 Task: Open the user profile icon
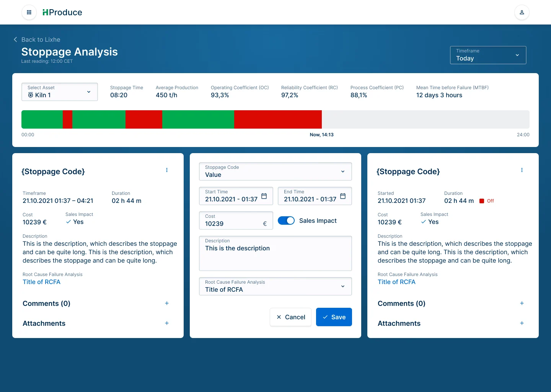tap(522, 12)
